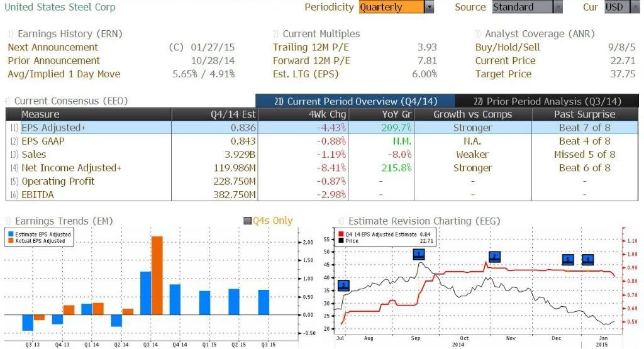Select the Operating Profit row
644x349 pixels.
coord(322,181)
